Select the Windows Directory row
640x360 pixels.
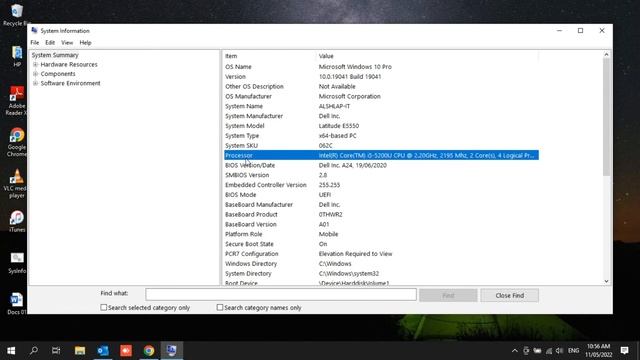tap(381, 264)
